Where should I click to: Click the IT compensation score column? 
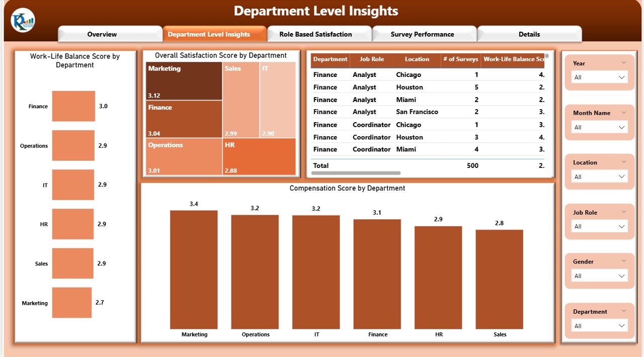[316, 272]
